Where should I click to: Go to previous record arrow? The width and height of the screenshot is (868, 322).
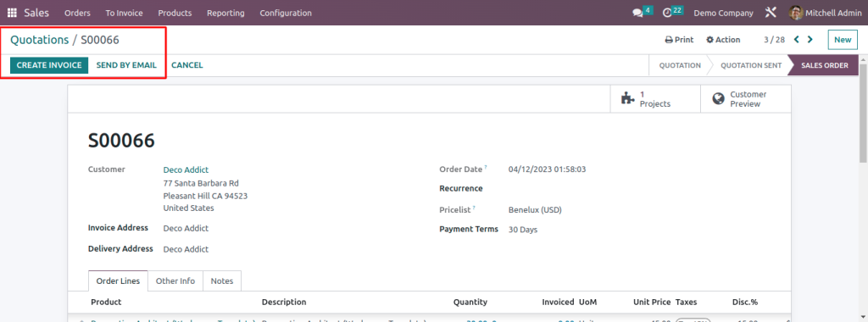tap(797, 39)
